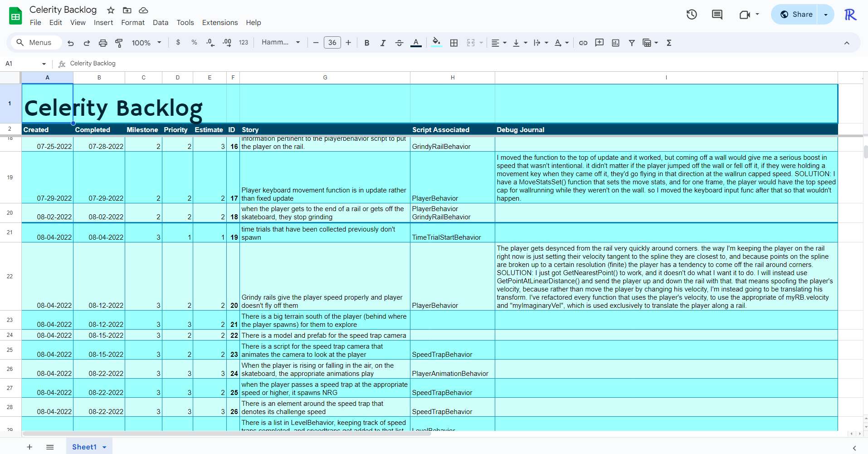
Task: Format as percent icon
Action: [x=194, y=42]
